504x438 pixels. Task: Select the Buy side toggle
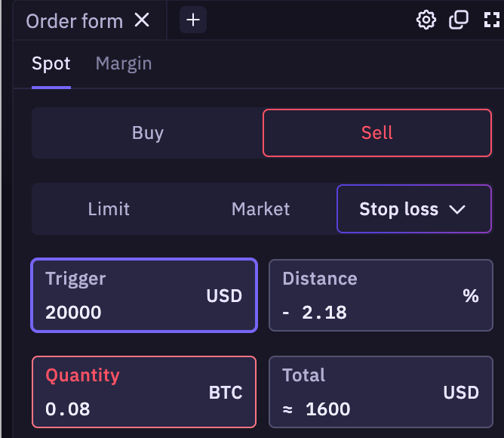pyautogui.click(x=147, y=133)
